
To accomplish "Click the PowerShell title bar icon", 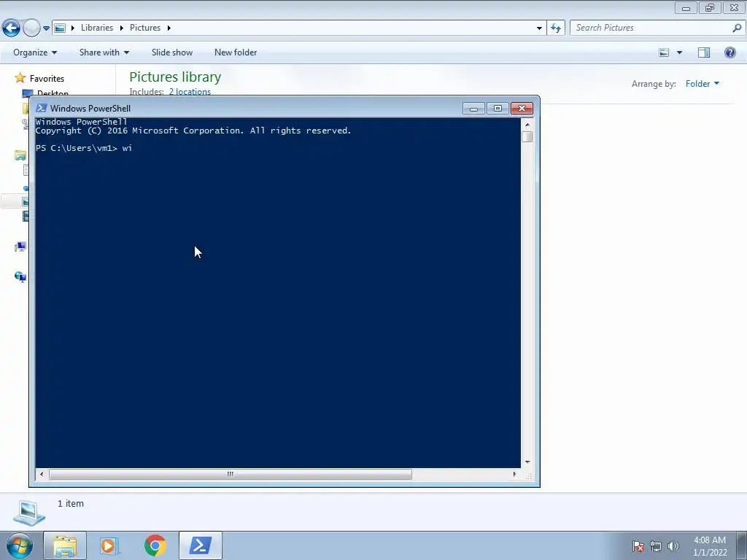I will [42, 108].
